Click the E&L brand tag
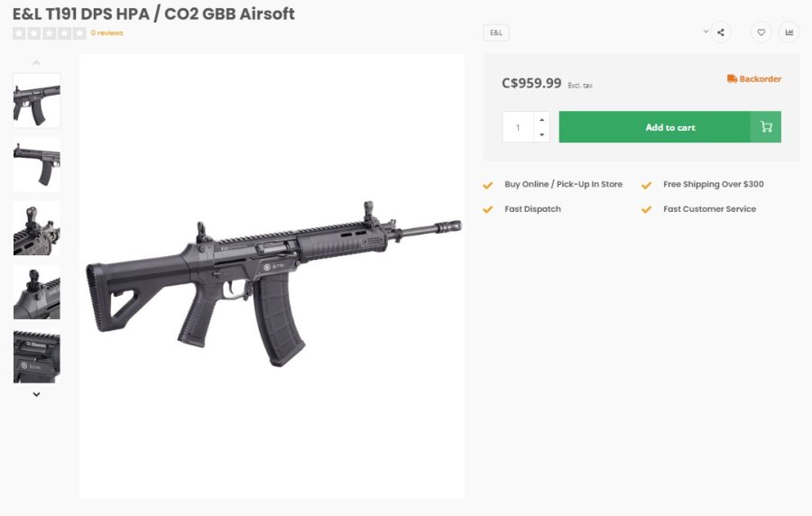The image size is (812, 516). [496, 32]
